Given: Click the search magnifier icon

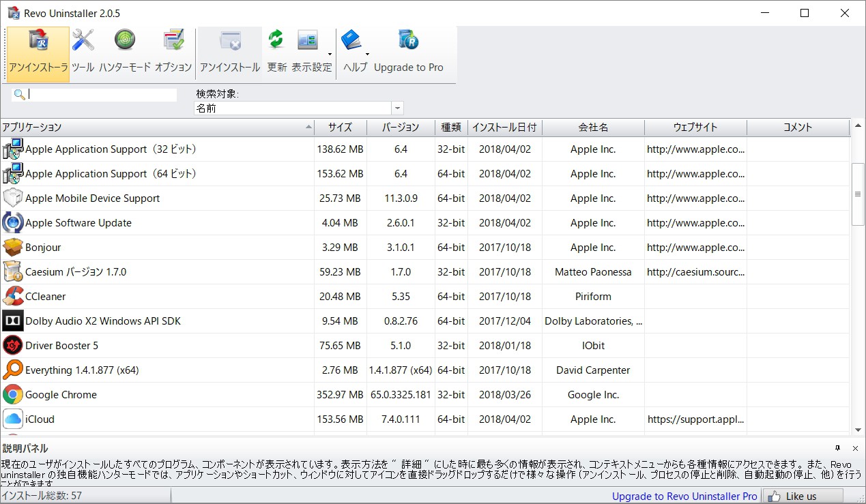Looking at the screenshot, I should click(20, 95).
